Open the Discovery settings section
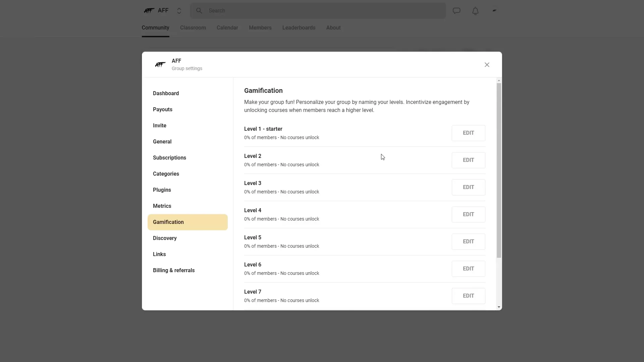Viewport: 644px width, 362px height. point(187,238)
